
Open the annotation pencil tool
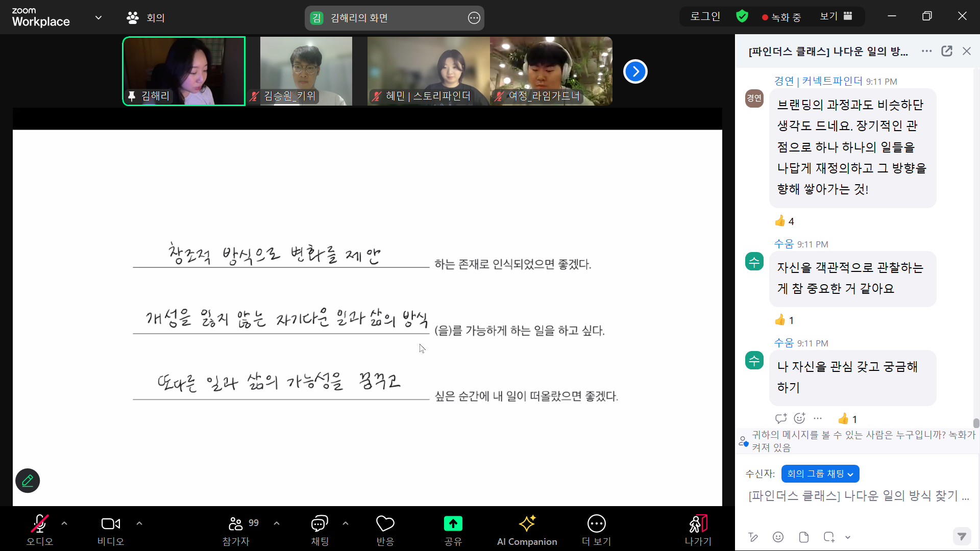(x=28, y=481)
